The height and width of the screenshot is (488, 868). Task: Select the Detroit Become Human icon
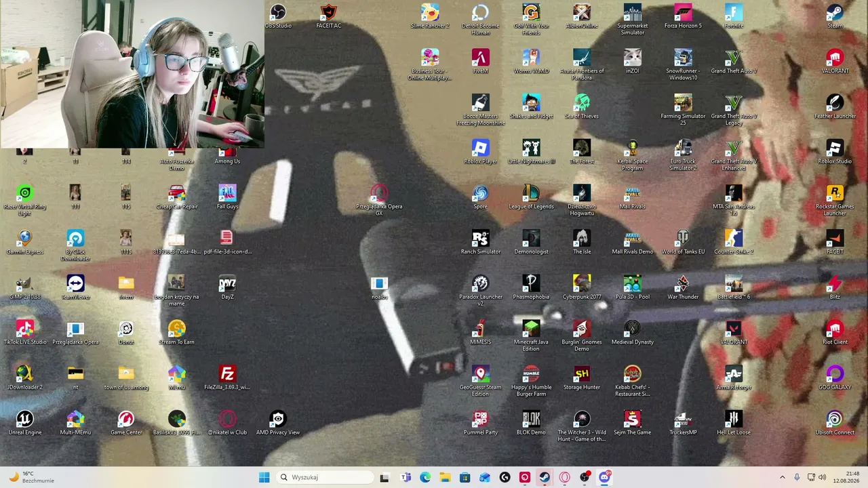click(x=480, y=20)
